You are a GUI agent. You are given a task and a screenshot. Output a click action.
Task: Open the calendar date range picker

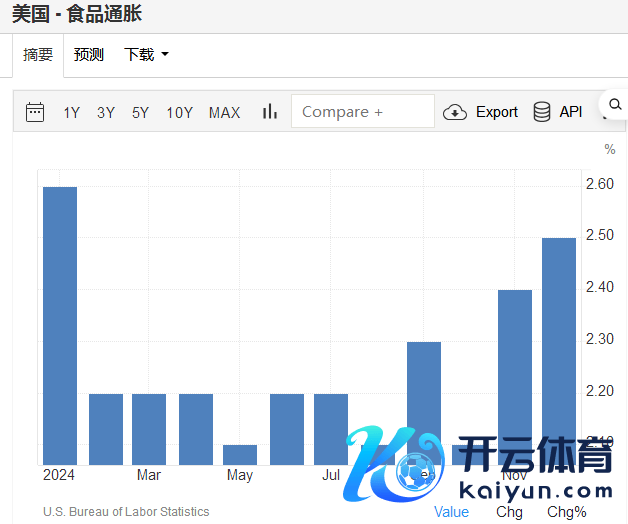[x=35, y=112]
